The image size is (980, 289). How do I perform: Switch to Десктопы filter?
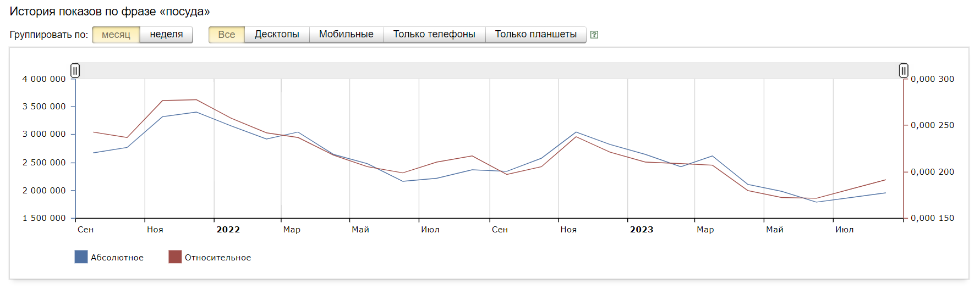277,35
